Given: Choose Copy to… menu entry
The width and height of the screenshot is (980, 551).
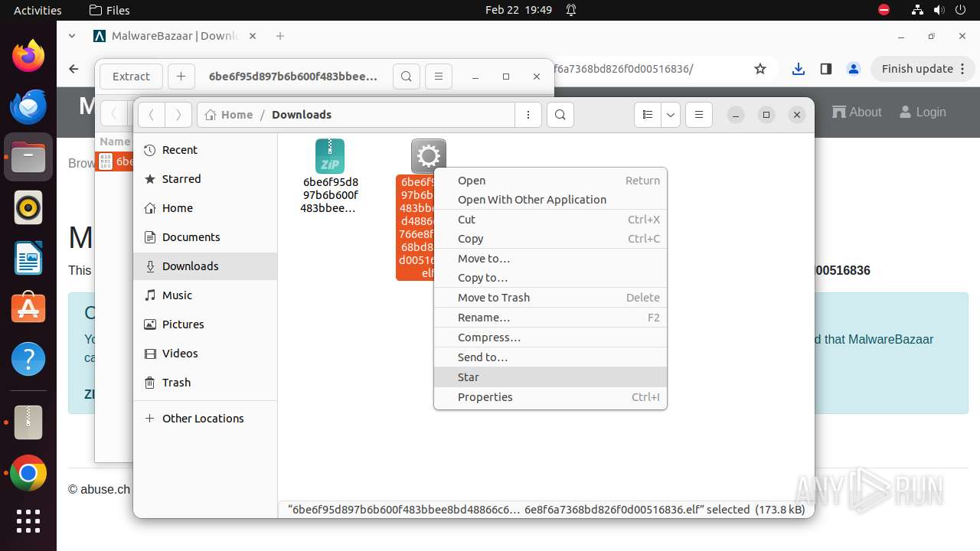Looking at the screenshot, I should [x=550, y=278].
